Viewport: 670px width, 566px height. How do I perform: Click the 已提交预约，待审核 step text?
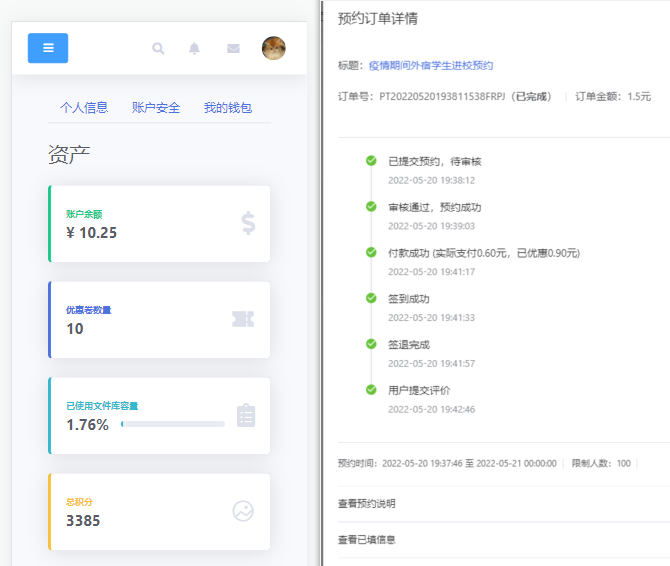pos(435,161)
